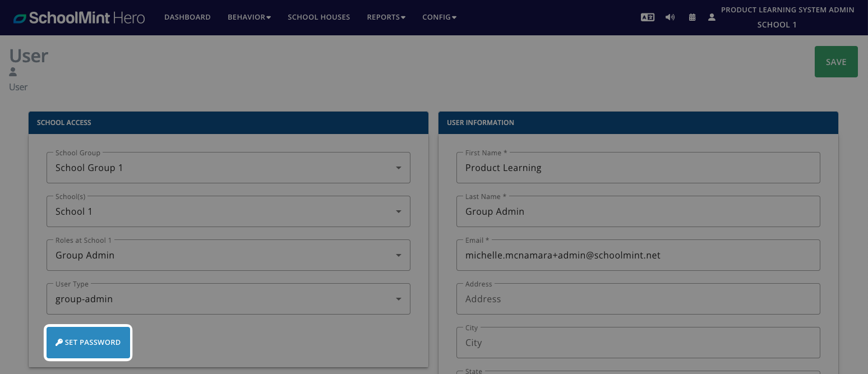Expand the Config menu
Image resolution: width=868 pixels, height=374 pixels.
[x=439, y=17]
